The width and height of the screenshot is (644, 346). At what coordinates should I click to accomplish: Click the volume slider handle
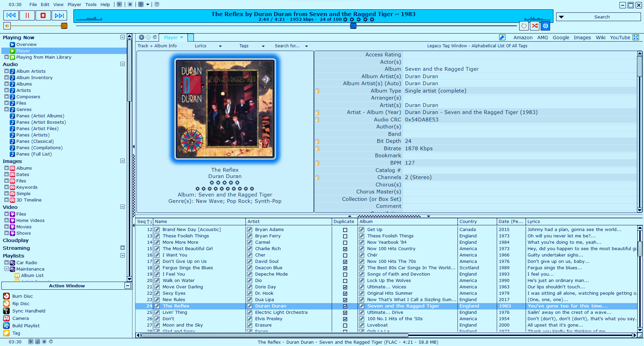[x=64, y=26]
